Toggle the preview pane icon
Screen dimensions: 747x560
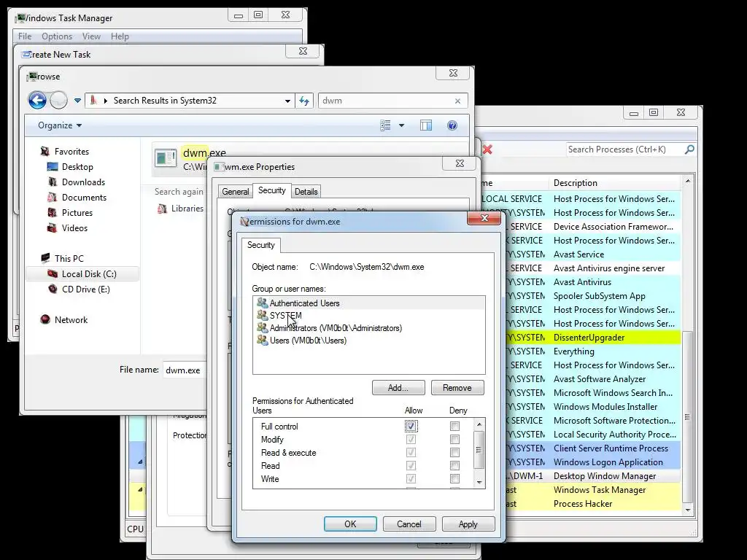(x=426, y=125)
